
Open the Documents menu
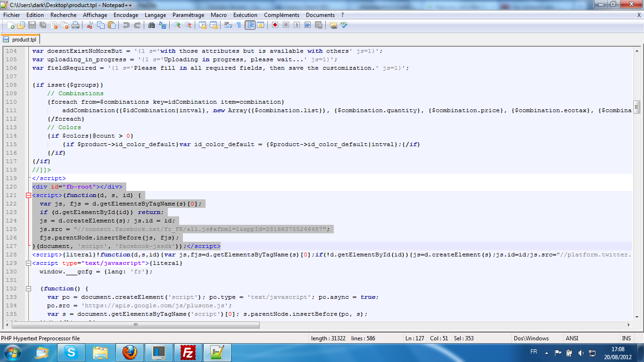[x=320, y=15]
